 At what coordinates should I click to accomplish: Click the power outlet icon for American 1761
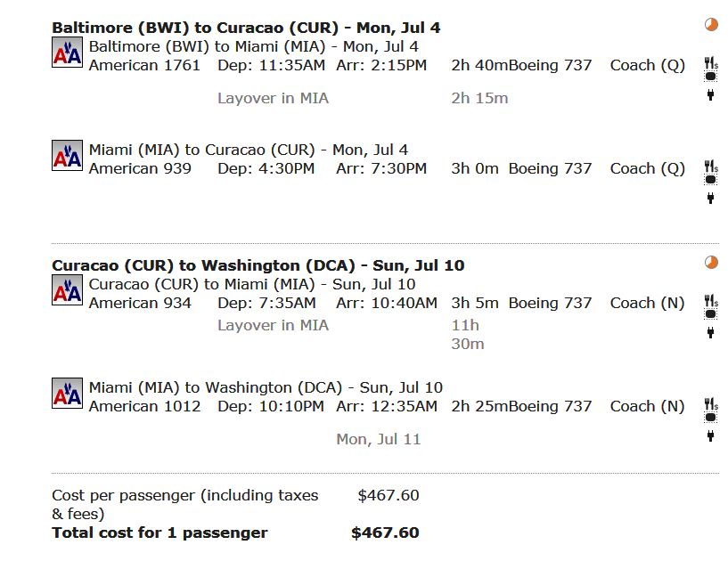coord(710,94)
